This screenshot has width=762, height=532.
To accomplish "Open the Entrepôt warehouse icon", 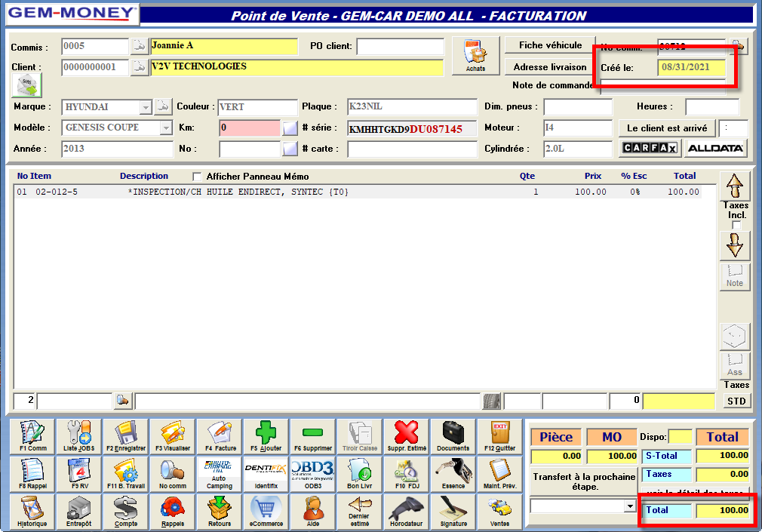I will tap(79, 512).
